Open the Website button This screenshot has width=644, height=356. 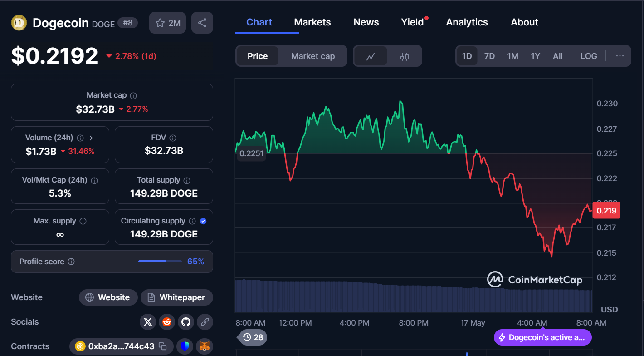(x=108, y=297)
